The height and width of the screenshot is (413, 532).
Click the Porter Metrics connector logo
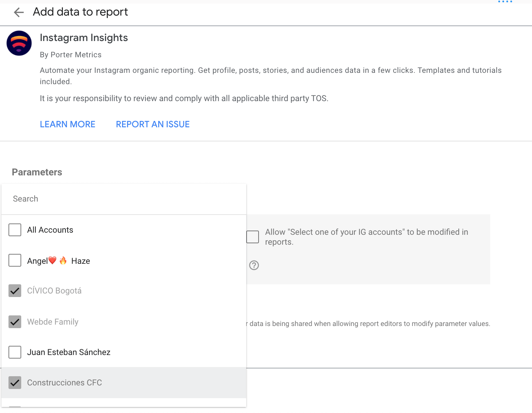19,43
